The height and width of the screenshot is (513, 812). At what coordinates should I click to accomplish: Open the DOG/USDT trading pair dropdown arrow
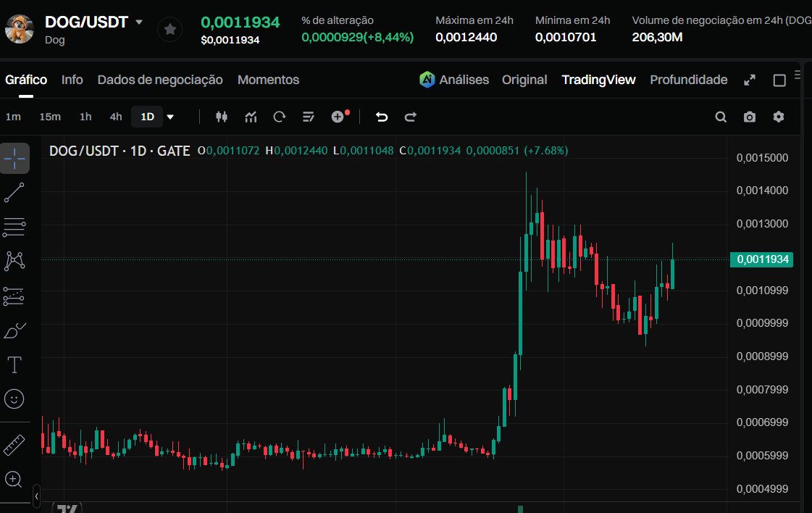(x=139, y=22)
